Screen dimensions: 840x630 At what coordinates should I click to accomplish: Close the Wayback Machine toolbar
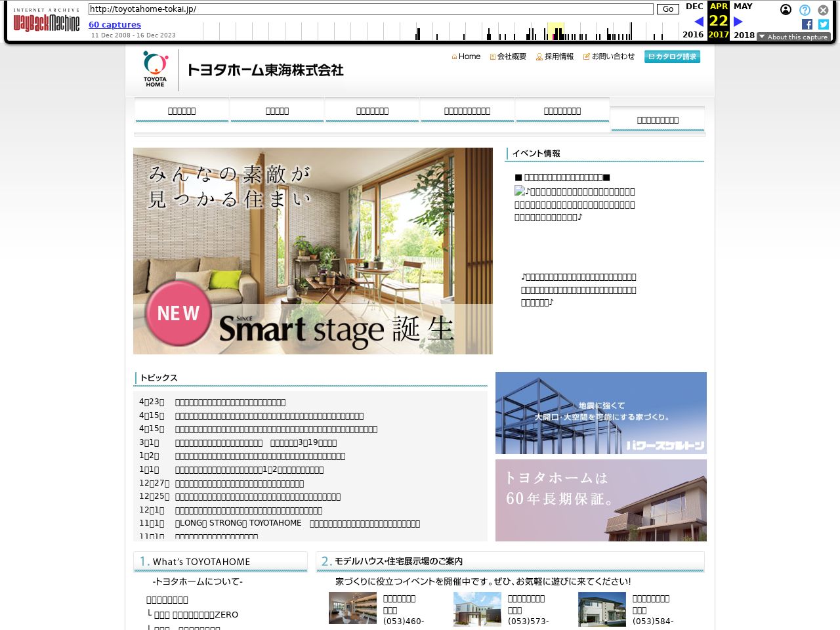tap(823, 10)
